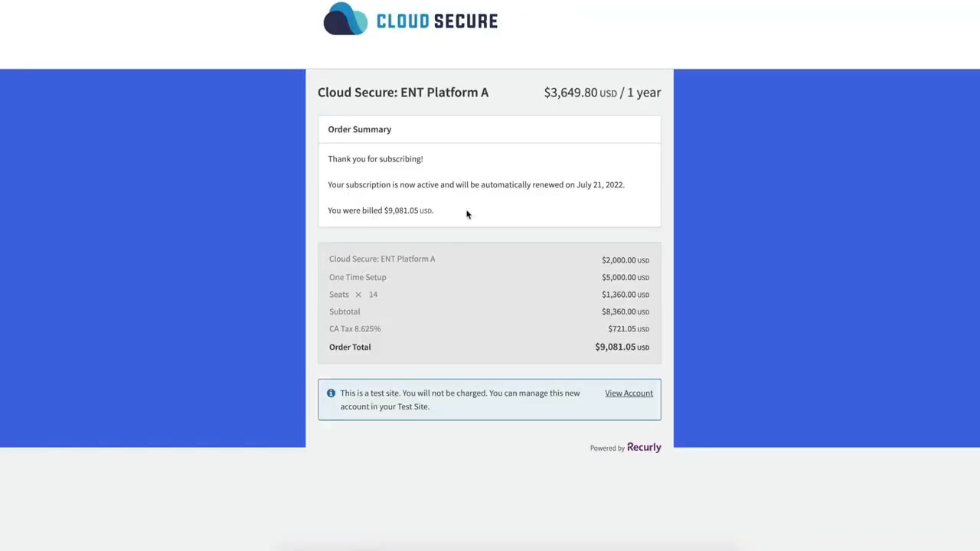
Task: Click the Cloud Secure cloud logo icon
Action: click(x=345, y=18)
